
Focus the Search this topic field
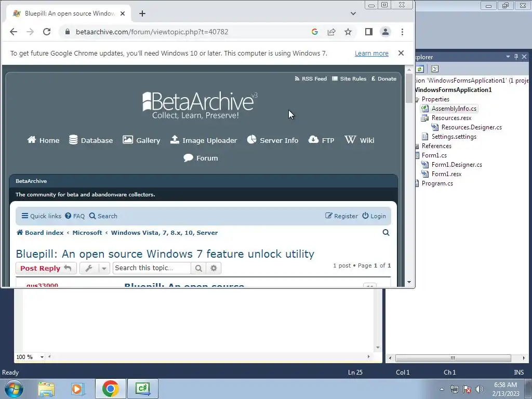click(152, 268)
